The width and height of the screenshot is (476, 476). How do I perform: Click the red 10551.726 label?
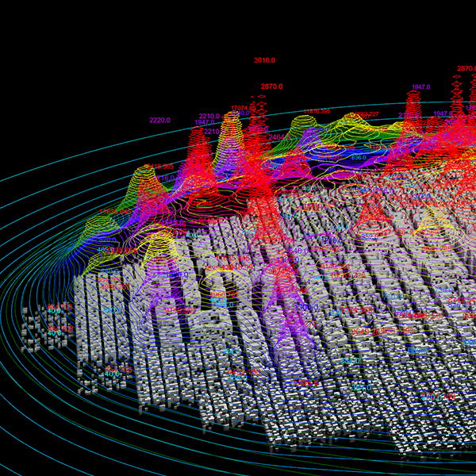point(348,275)
